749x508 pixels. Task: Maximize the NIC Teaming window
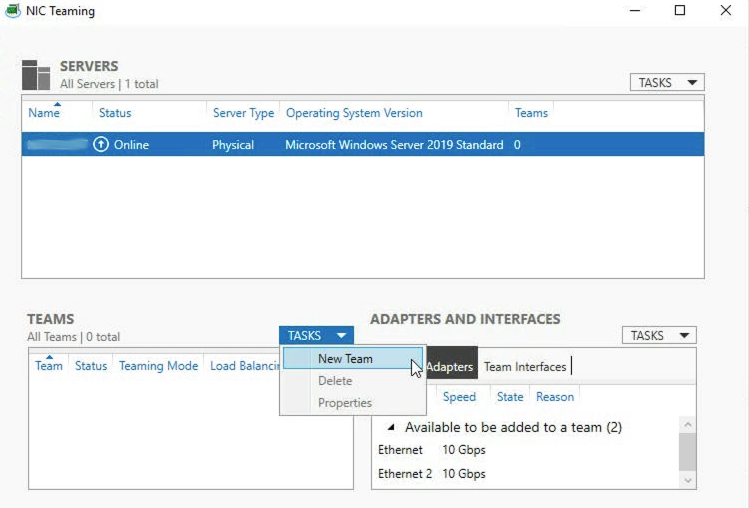click(x=680, y=11)
